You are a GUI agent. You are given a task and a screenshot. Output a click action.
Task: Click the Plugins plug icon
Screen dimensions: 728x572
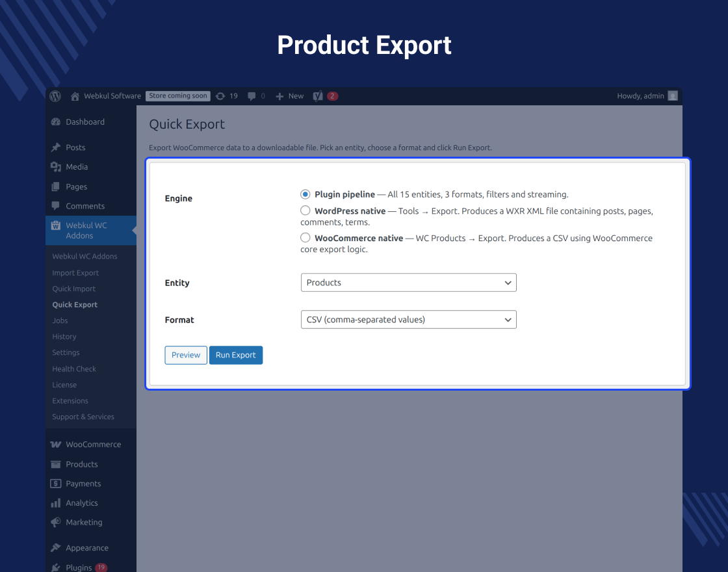click(56, 567)
